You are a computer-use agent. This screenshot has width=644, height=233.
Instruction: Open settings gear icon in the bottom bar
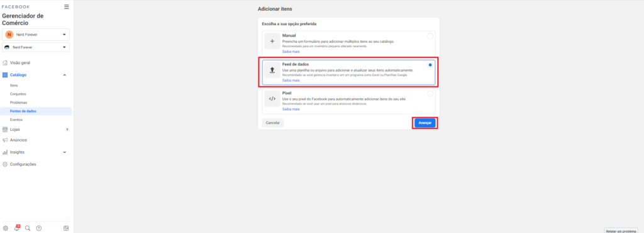tap(5, 228)
